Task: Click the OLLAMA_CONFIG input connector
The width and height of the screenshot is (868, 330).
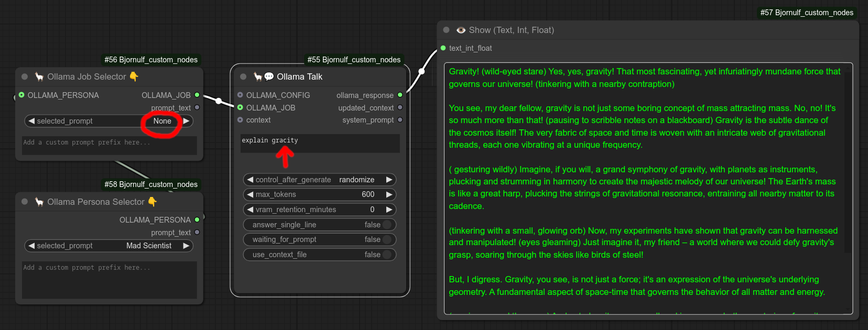Action: coord(240,95)
